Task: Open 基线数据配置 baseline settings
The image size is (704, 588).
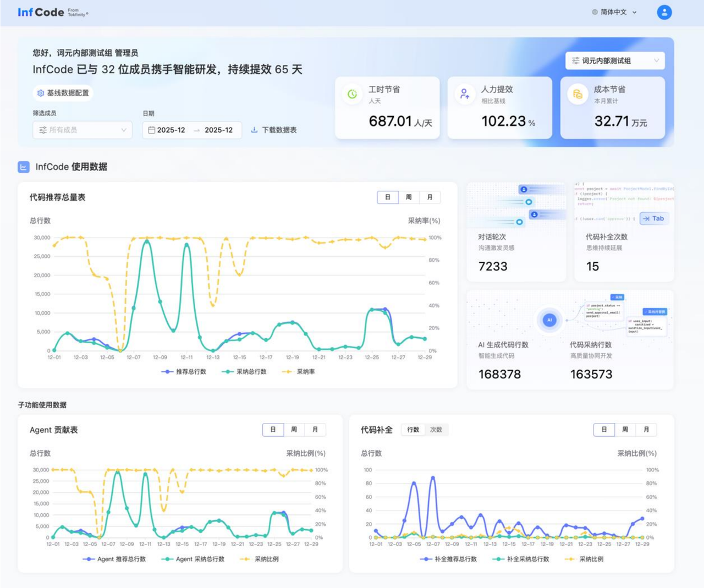Action: (63, 93)
